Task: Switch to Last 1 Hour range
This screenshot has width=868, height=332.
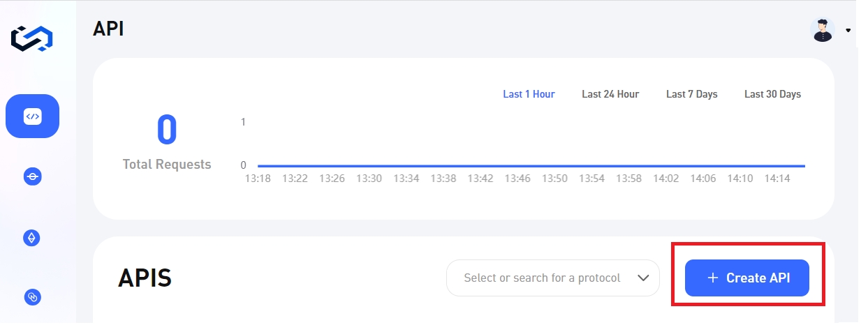Action: 529,94
